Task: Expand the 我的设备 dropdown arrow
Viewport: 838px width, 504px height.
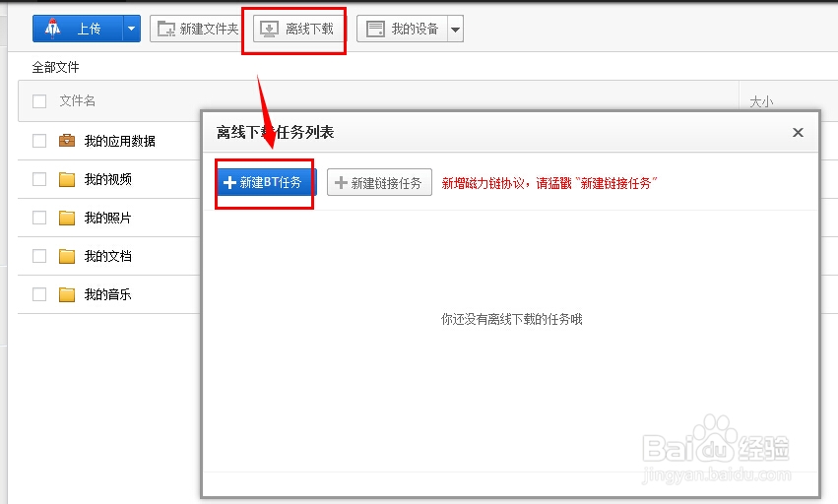Action: tap(455, 29)
